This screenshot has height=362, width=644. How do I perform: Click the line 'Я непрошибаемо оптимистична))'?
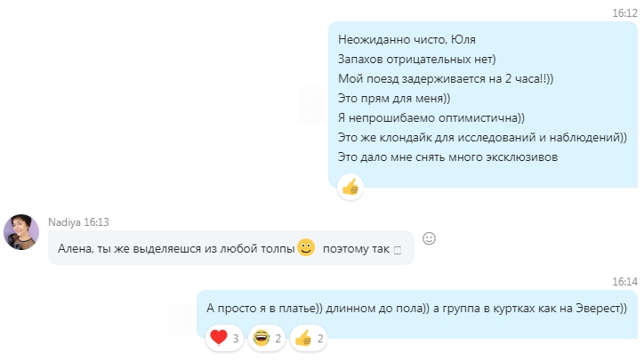click(x=431, y=118)
